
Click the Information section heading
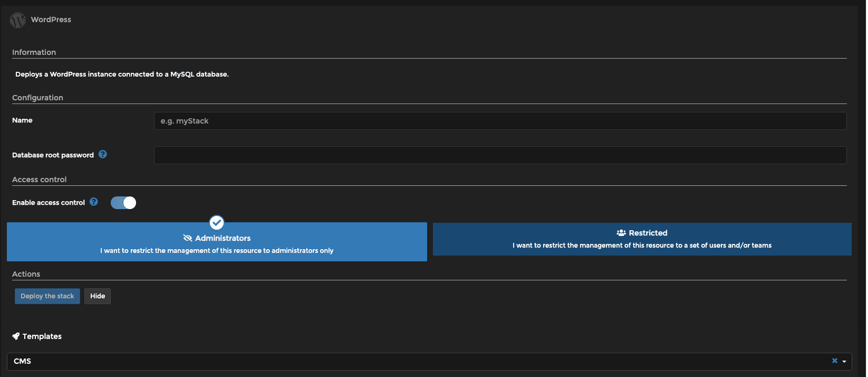(34, 52)
